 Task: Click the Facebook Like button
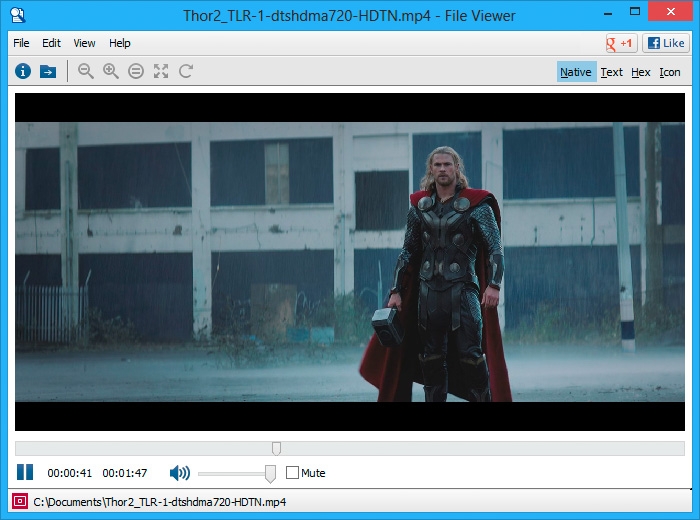tap(666, 43)
